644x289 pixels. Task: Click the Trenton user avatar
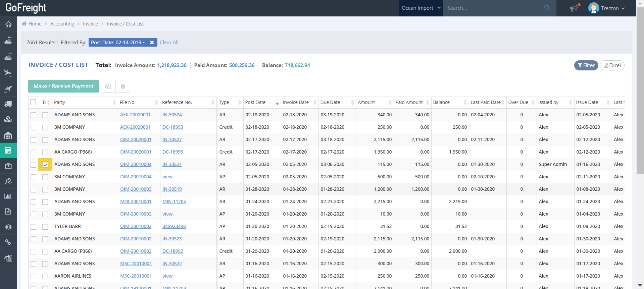(x=594, y=8)
